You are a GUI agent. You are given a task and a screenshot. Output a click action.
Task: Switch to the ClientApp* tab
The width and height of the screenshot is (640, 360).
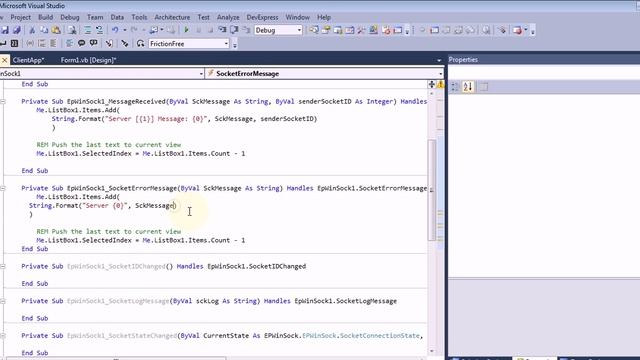point(28,60)
